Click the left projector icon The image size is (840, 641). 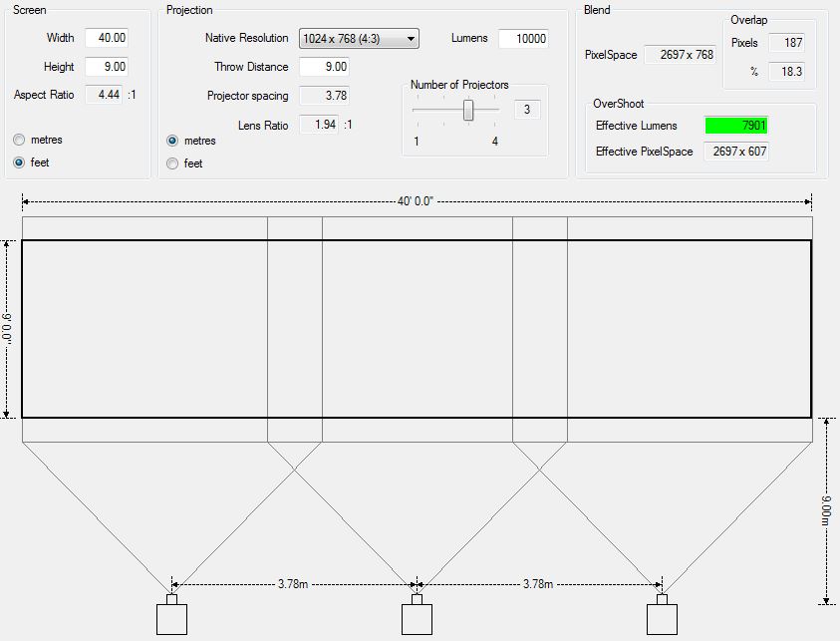(171, 618)
